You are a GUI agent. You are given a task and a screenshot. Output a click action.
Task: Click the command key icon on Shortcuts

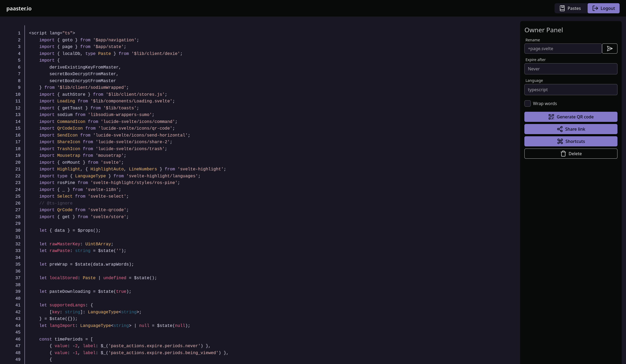tap(560, 141)
